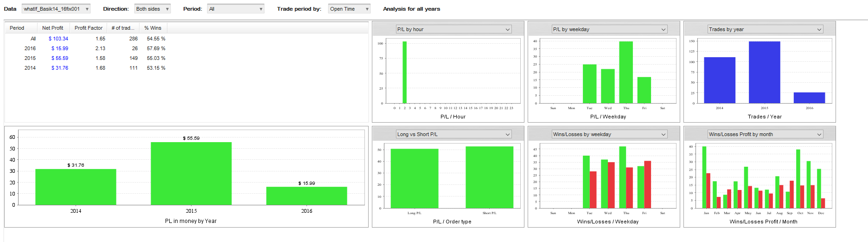Click profit factor value 2.13

100,48
